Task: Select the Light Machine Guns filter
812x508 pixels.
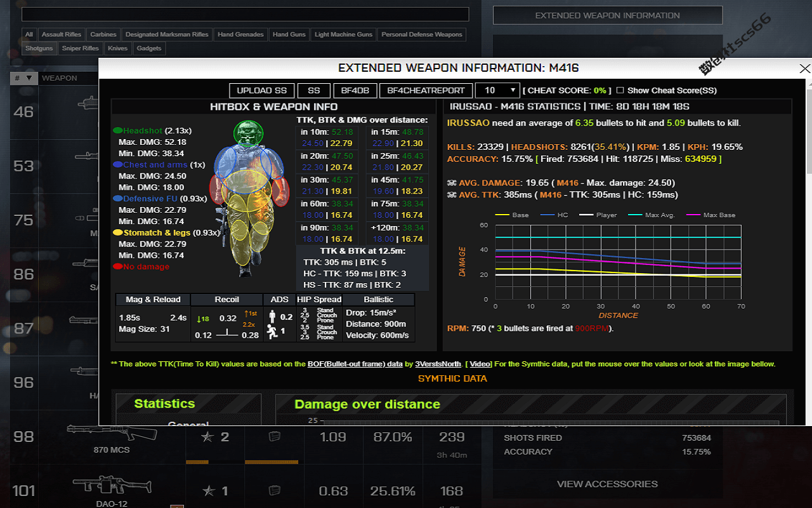Action: pos(343,34)
